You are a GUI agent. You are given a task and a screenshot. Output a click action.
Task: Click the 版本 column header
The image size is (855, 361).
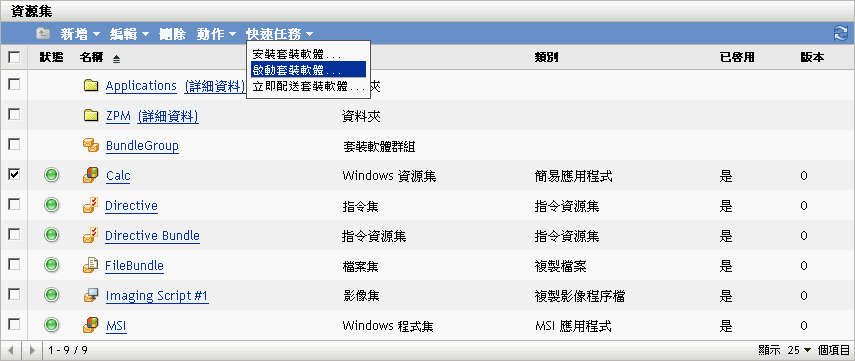point(812,57)
